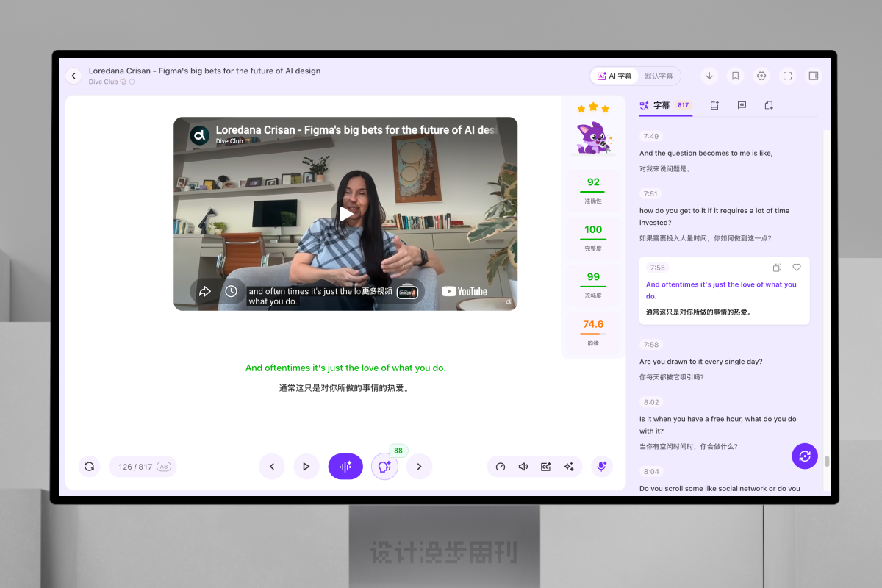Copy the 7:55 subtitle with copy icon
Image resolution: width=882 pixels, height=588 pixels.
click(x=777, y=268)
